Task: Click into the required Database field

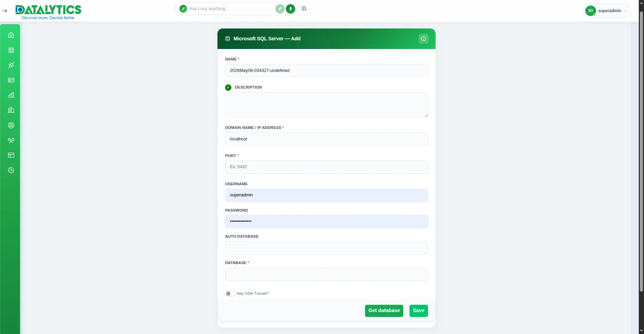Action: click(327, 274)
